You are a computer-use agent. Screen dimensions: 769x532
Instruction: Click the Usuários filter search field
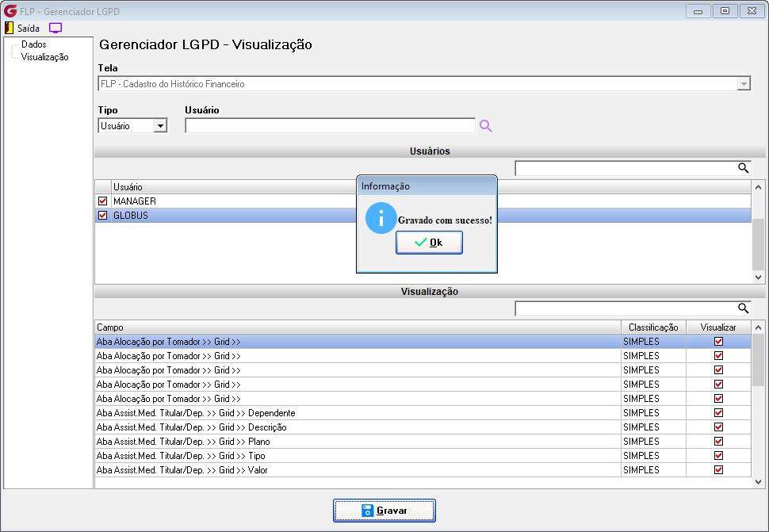pos(626,168)
